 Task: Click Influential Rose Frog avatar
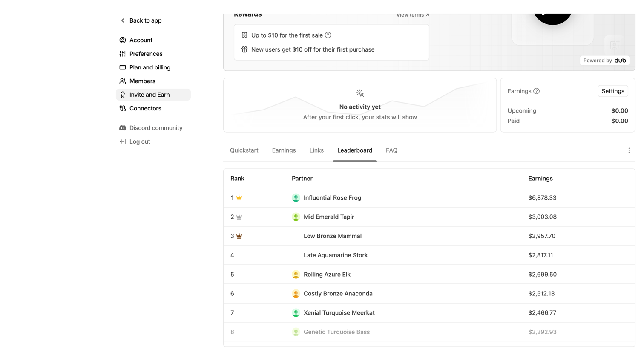pyautogui.click(x=296, y=198)
